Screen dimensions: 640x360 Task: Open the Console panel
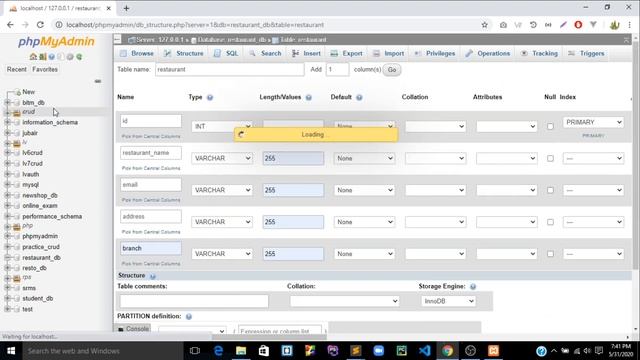click(133, 329)
